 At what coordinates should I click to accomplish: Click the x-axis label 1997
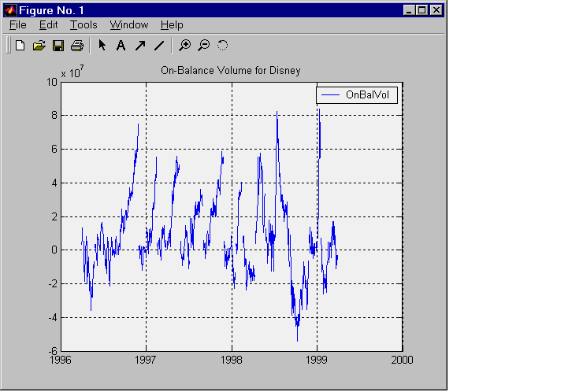click(146, 360)
